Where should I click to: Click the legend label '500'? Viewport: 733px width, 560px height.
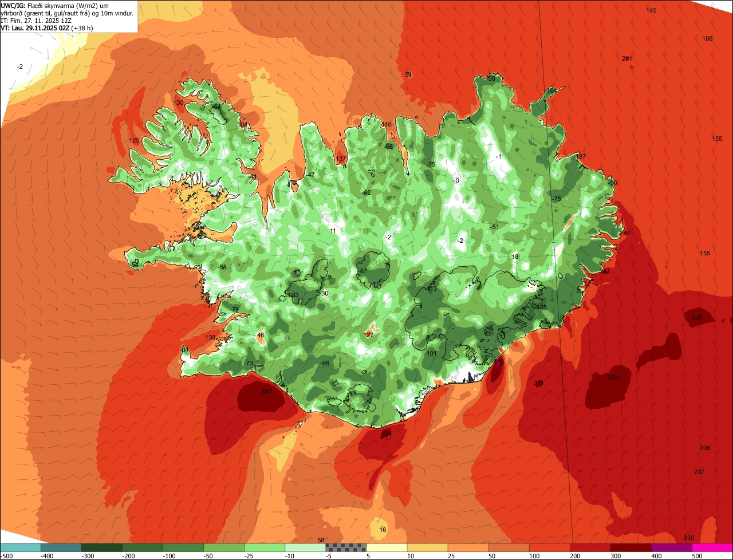coord(697,556)
